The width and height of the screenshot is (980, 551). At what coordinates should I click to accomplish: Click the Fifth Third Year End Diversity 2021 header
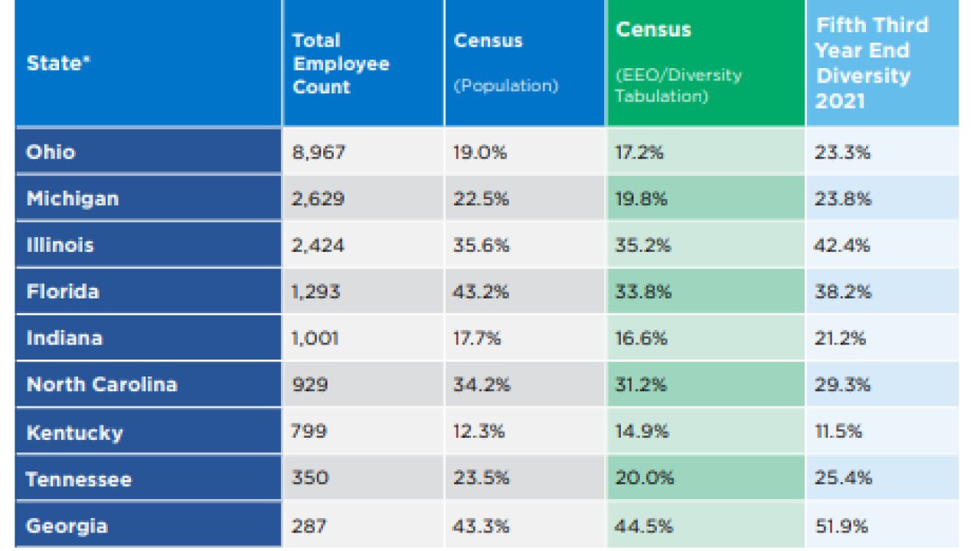(882, 63)
